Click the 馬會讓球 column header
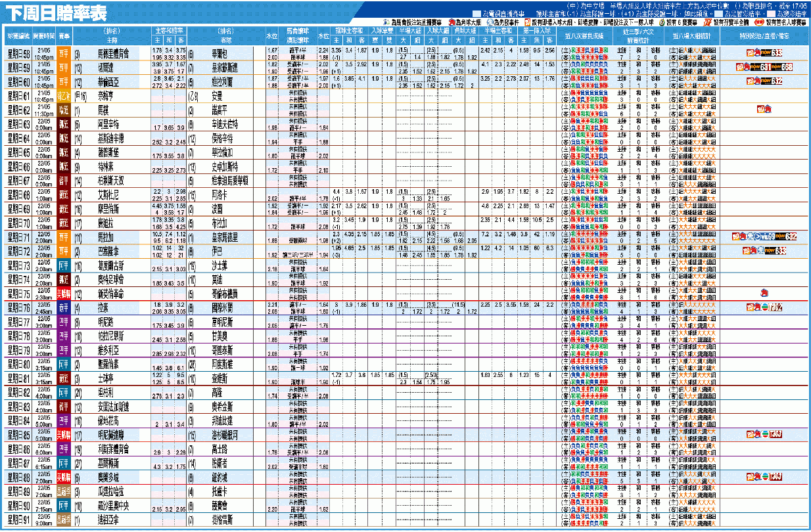The height and width of the screenshot is (532, 811). (x=299, y=30)
